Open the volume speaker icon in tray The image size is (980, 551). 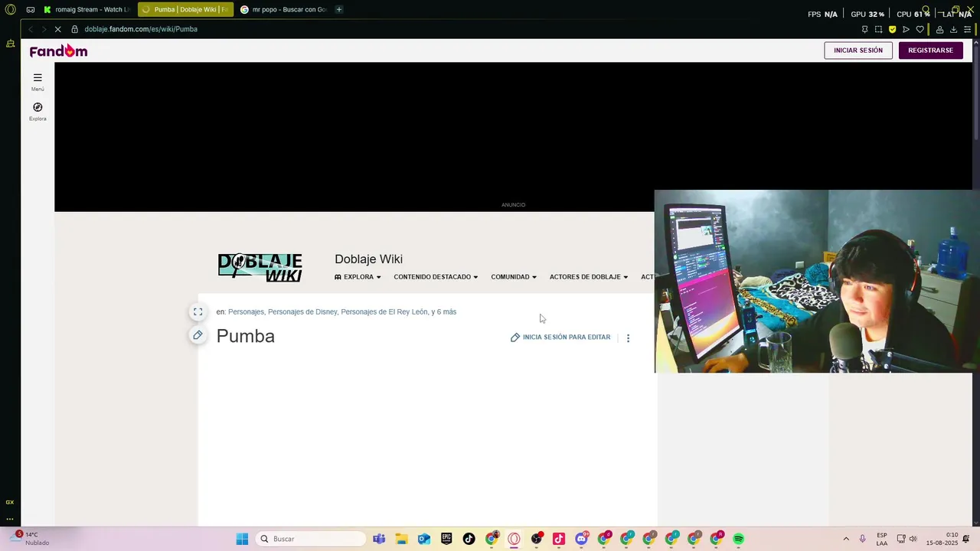[913, 539]
